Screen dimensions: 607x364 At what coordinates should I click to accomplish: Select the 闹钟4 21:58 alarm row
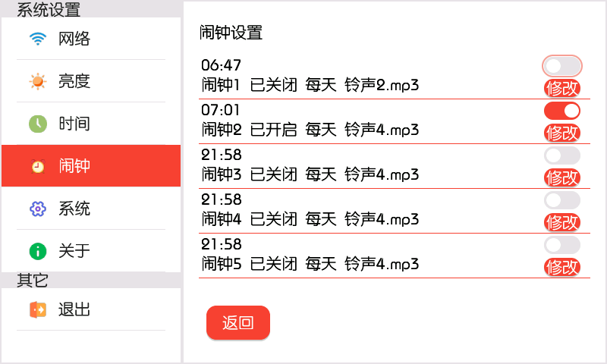394,212
